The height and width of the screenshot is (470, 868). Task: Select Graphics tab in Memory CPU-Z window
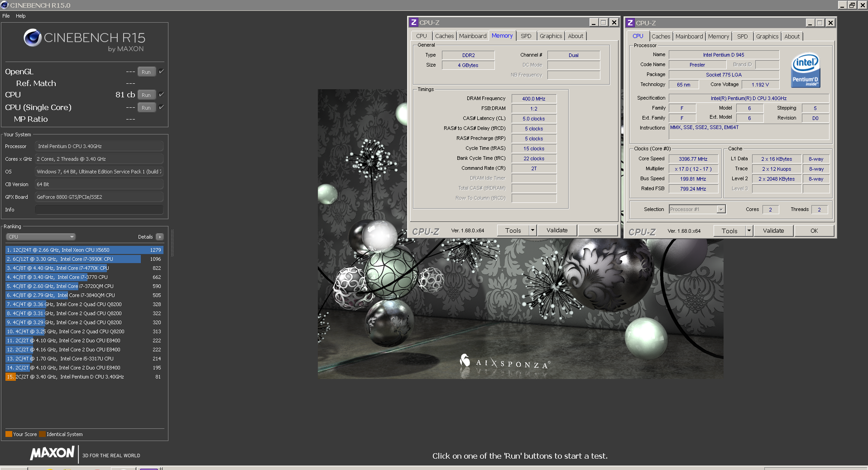click(x=551, y=36)
